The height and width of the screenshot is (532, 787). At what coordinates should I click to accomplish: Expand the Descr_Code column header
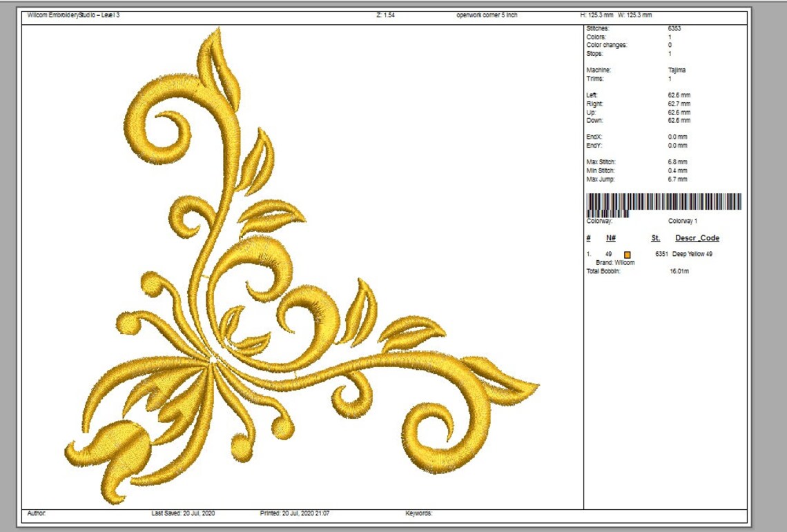click(x=699, y=237)
